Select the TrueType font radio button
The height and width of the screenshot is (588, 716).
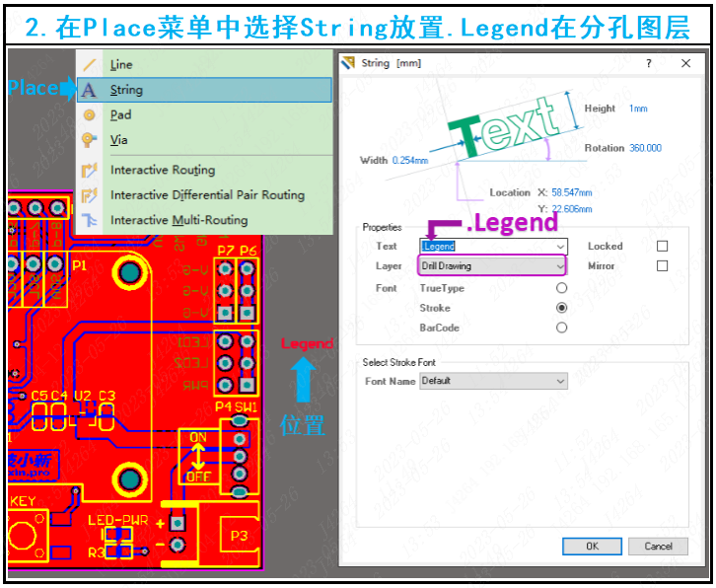[562, 288]
